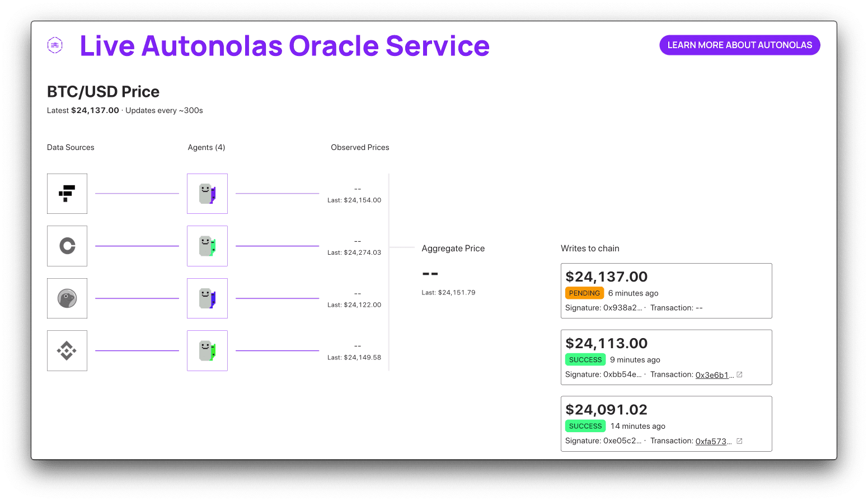This screenshot has height=501, width=868.
Task: Select the Coinbase data source icon
Action: pos(67,246)
